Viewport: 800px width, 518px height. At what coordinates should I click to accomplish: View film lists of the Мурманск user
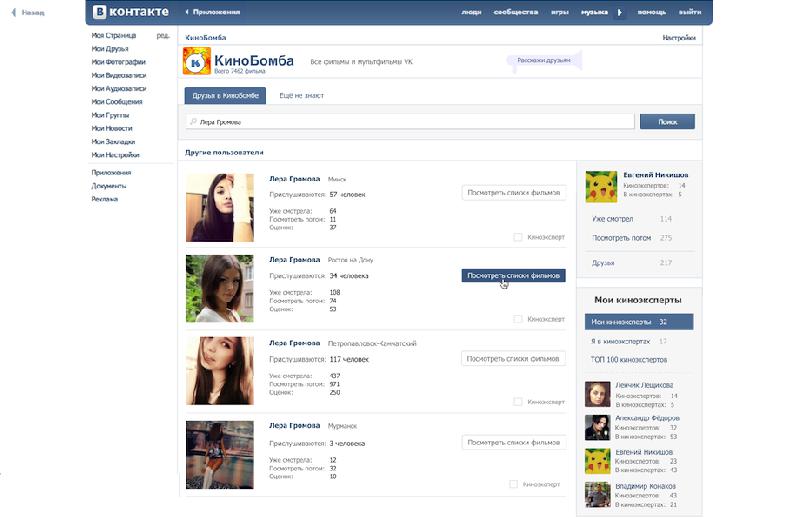514,442
